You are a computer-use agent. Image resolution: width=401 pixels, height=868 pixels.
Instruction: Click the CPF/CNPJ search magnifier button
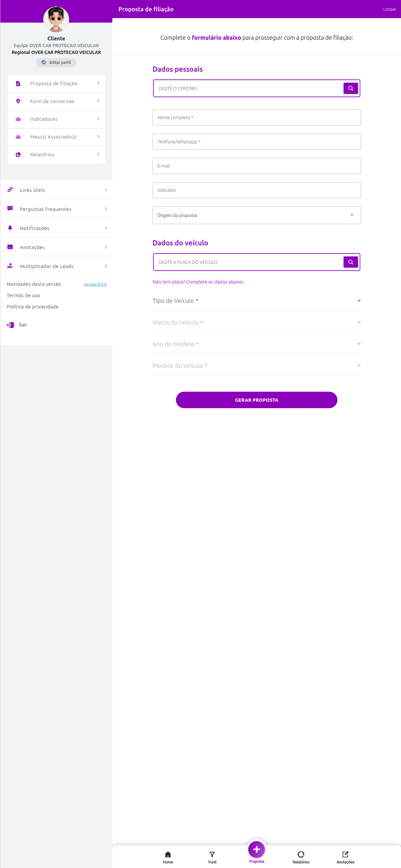tap(350, 88)
